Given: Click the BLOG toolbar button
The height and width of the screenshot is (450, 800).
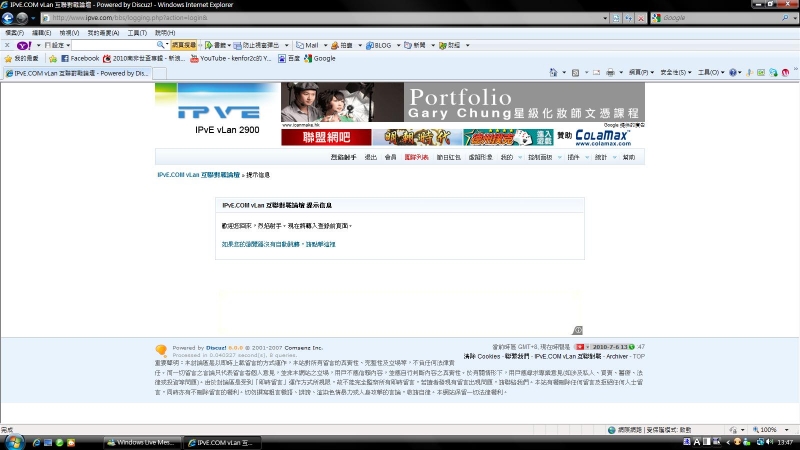Looking at the screenshot, I should click(379, 45).
